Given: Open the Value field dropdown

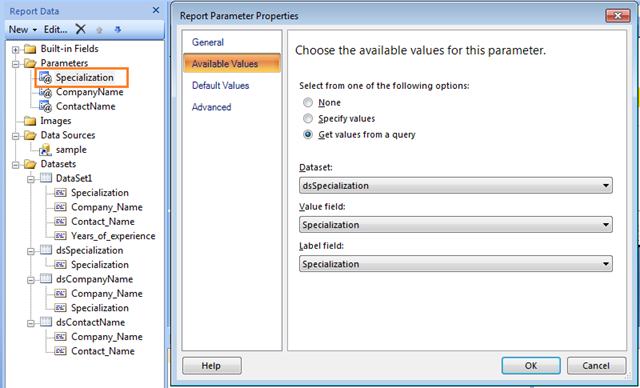Looking at the screenshot, I should tap(456, 225).
